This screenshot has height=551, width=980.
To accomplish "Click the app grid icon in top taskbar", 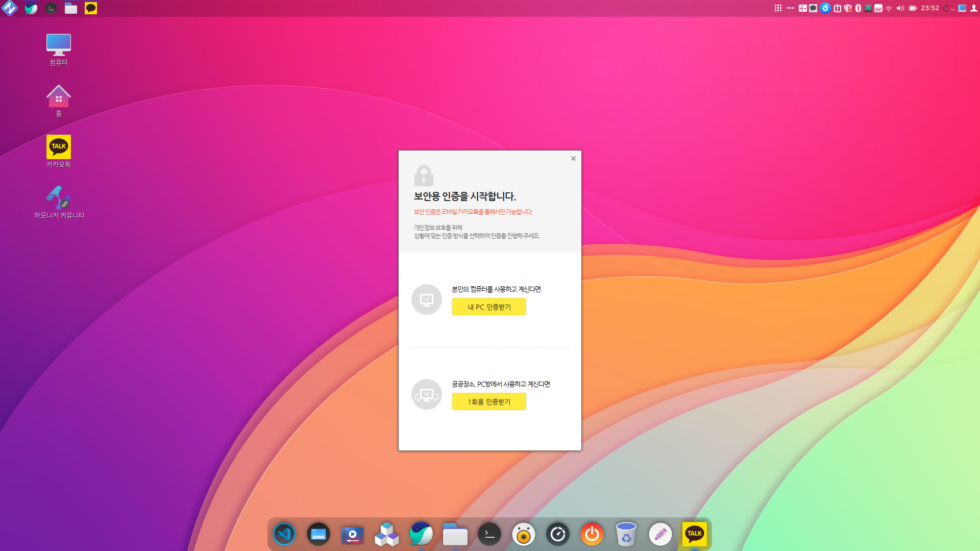I will click(x=778, y=8).
